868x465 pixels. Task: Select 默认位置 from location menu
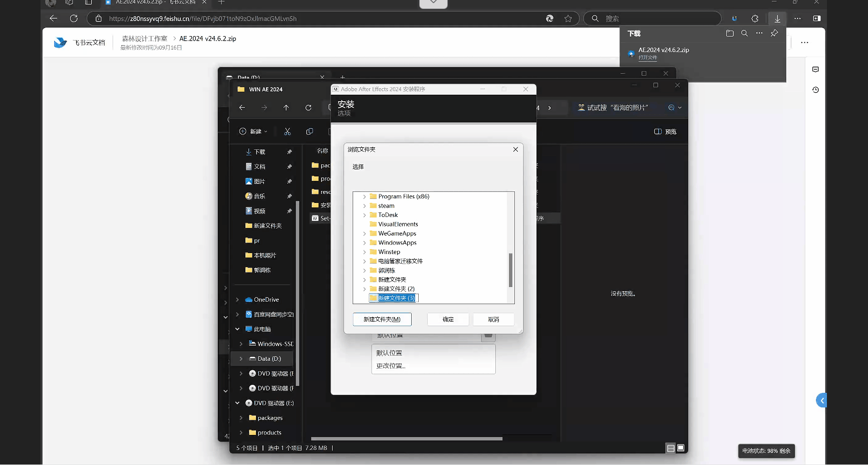pyautogui.click(x=389, y=353)
